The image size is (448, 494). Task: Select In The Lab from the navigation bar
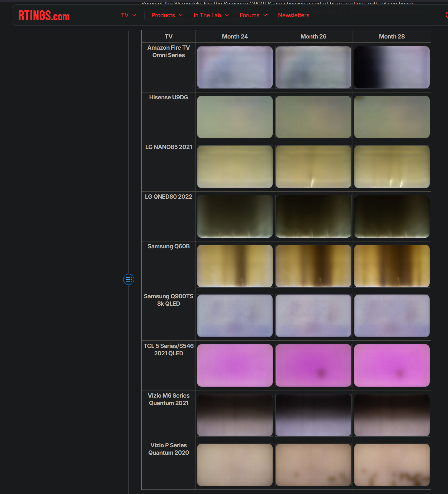click(207, 15)
